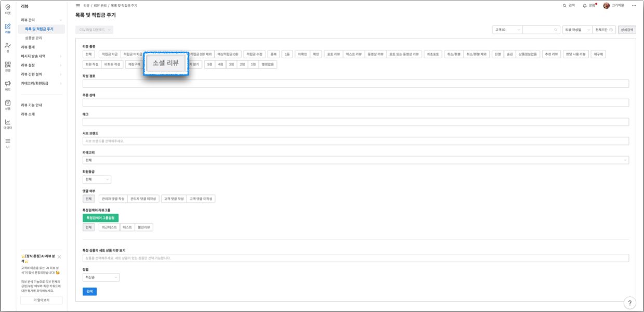The height and width of the screenshot is (312, 644).
Task: Toggle the 고객 댓글 미작성 filter
Action: (x=201, y=199)
